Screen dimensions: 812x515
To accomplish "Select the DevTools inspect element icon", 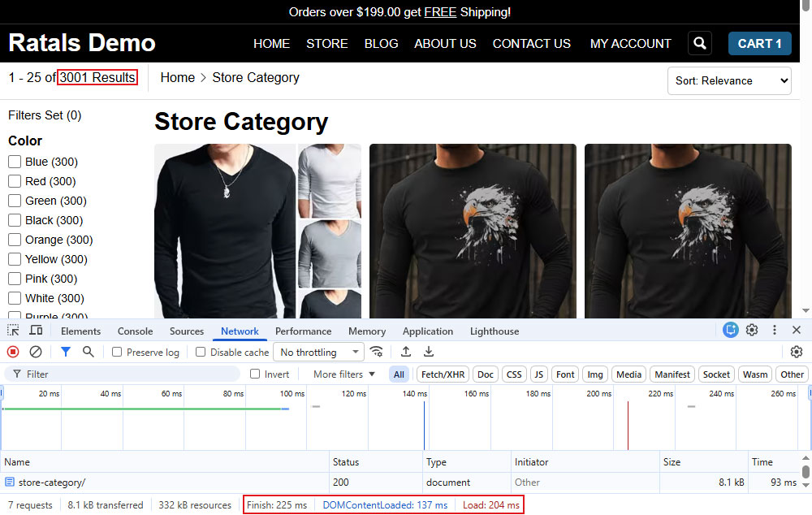I will (x=13, y=331).
